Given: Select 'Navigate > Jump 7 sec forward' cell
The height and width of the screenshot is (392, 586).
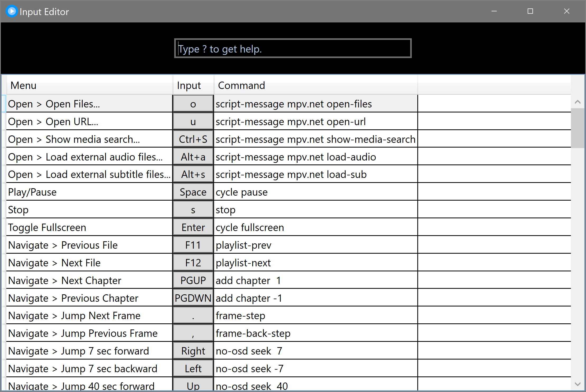Looking at the screenshot, I should click(x=89, y=351).
